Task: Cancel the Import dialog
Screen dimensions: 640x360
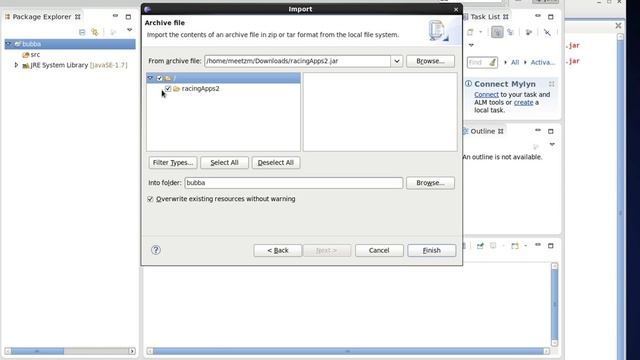Action: click(x=379, y=250)
